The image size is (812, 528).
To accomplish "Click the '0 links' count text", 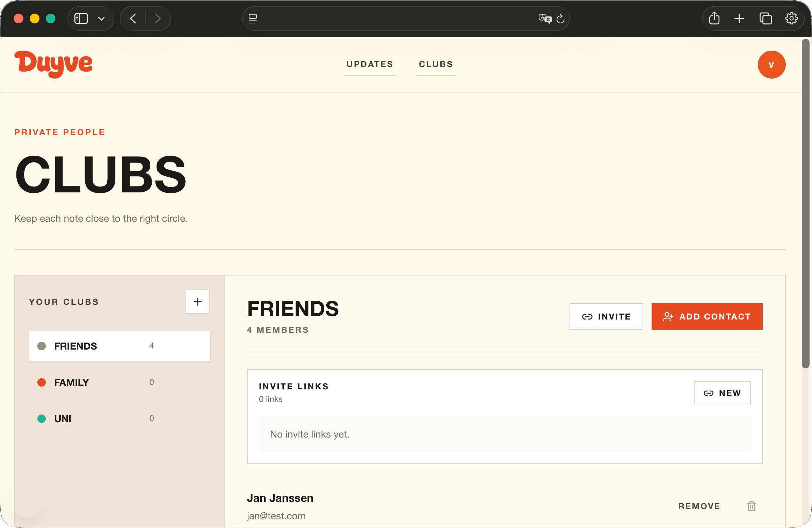I will point(271,399).
